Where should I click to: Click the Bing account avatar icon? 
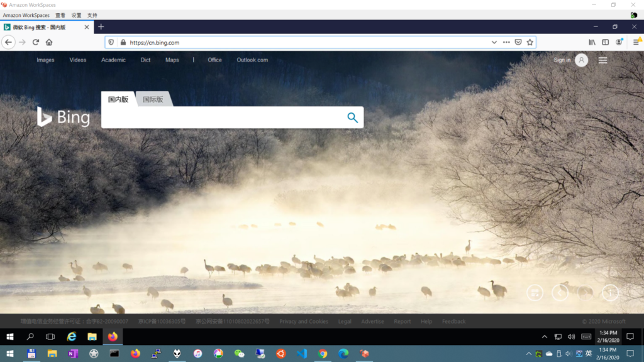coord(582,60)
